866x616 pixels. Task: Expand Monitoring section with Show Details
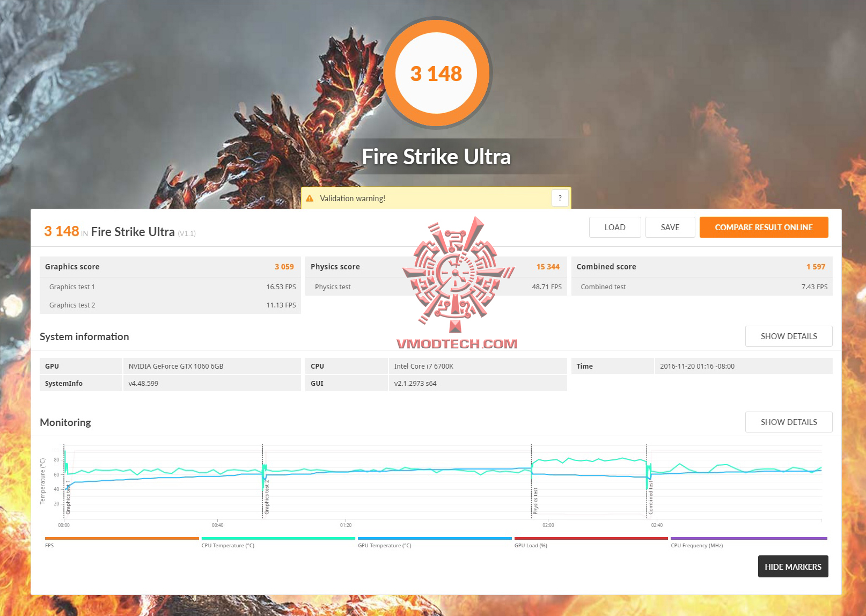789,422
